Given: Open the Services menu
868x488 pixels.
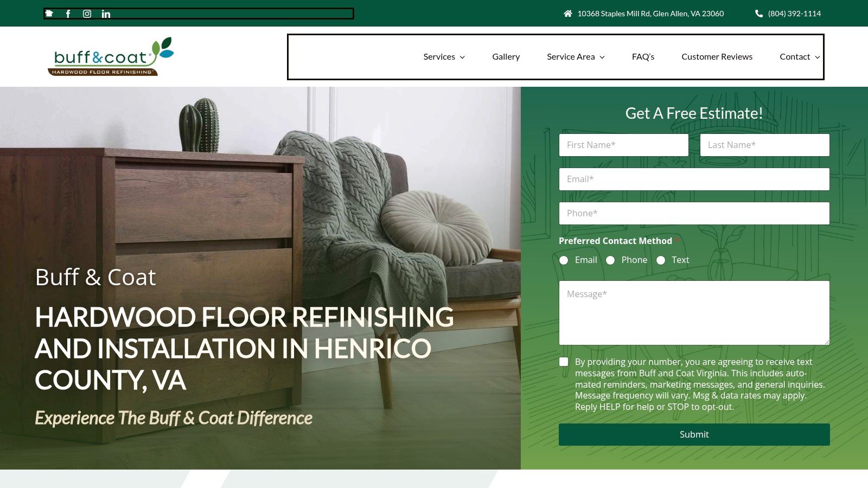Looking at the screenshot, I should point(439,56).
